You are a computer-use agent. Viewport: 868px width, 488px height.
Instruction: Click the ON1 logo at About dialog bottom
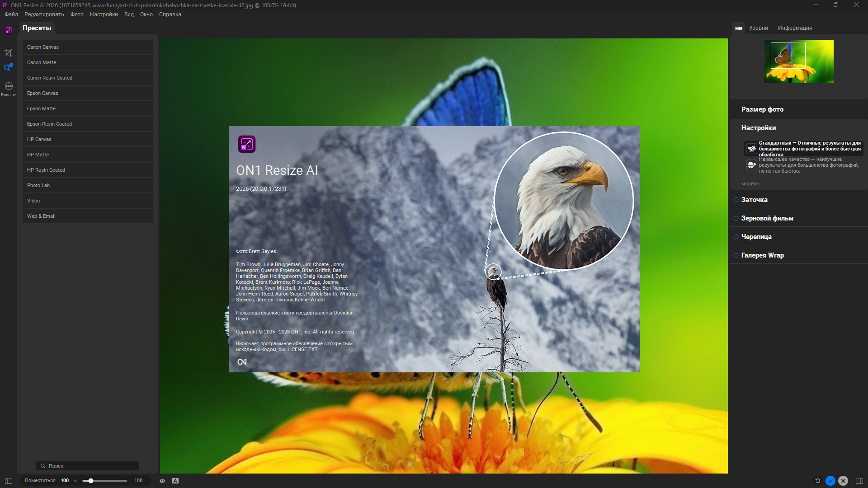pyautogui.click(x=242, y=362)
